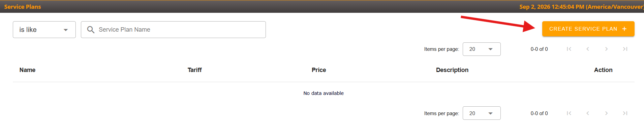This screenshot has height=140, width=644.
Task: Focus the Service Plan Name search field
Action: [x=173, y=30]
